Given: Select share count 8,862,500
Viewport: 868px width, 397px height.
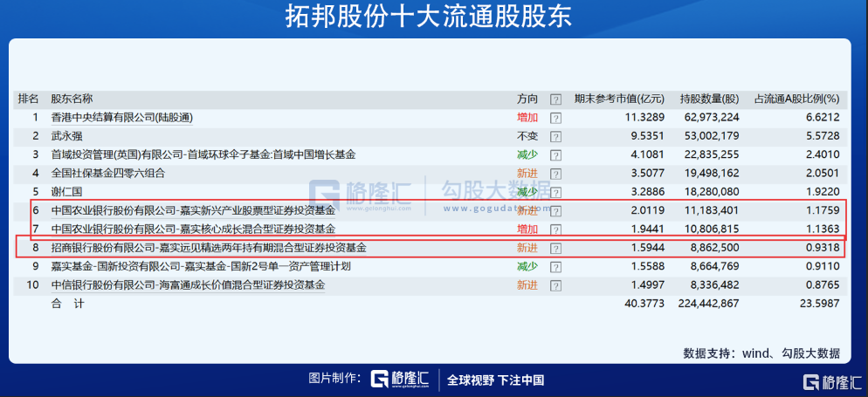Looking at the screenshot, I should [x=714, y=249].
